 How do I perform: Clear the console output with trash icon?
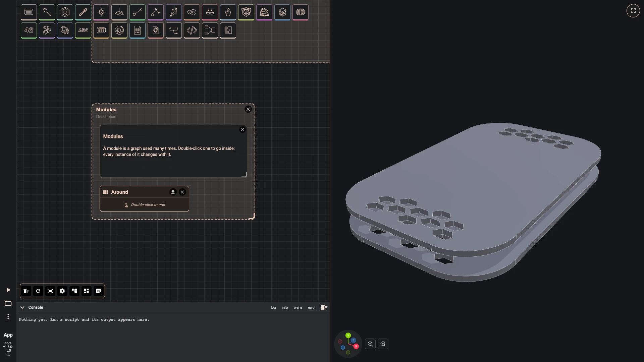(x=324, y=307)
